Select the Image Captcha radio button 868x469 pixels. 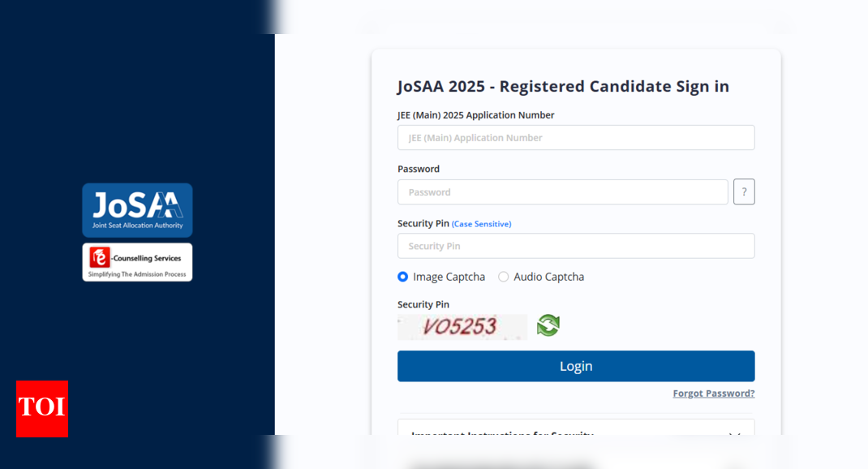402,277
